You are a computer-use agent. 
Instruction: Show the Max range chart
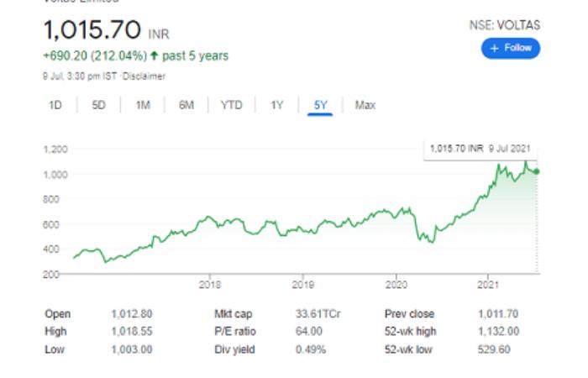pos(365,105)
